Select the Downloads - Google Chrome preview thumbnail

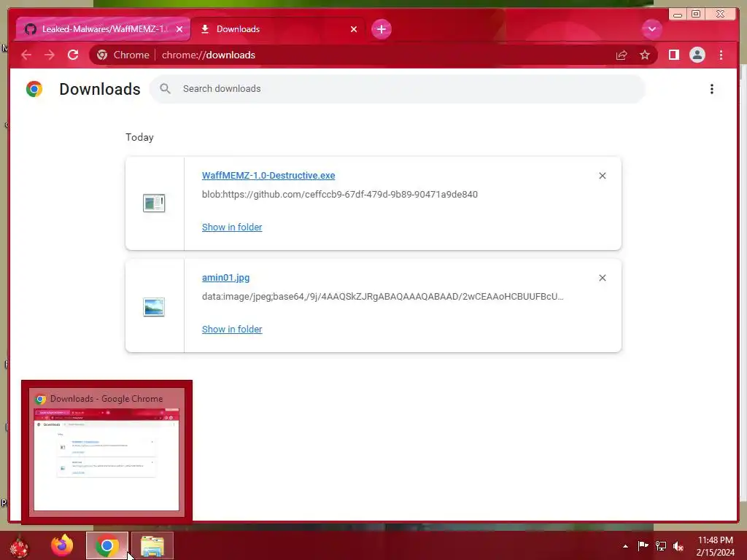pyautogui.click(x=107, y=451)
